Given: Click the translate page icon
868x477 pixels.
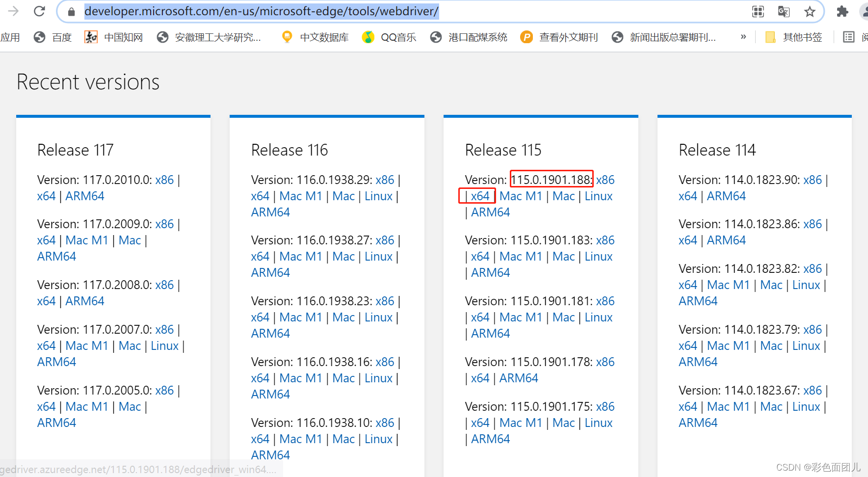Looking at the screenshot, I should pyautogui.click(x=784, y=12).
